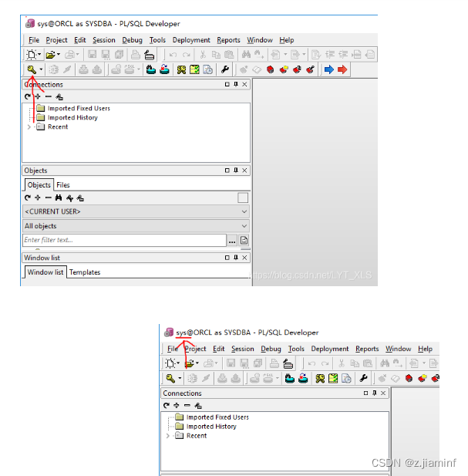Toggle the pin on the Objects panel

point(236,170)
